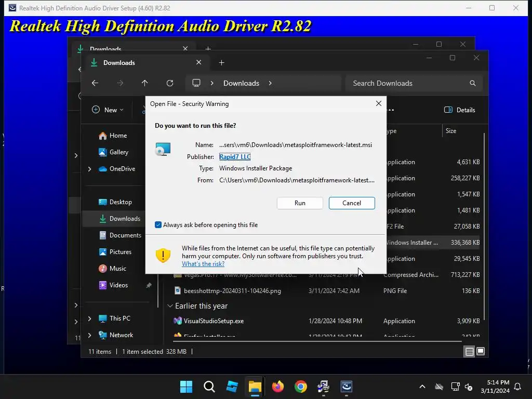Close the Security Warning dialog with X
The image size is (532, 399).
click(x=379, y=103)
